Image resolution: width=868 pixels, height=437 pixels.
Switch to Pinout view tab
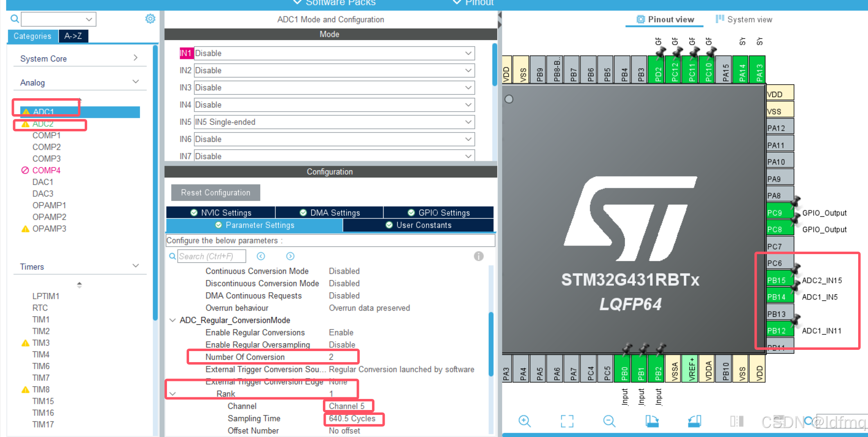665,19
